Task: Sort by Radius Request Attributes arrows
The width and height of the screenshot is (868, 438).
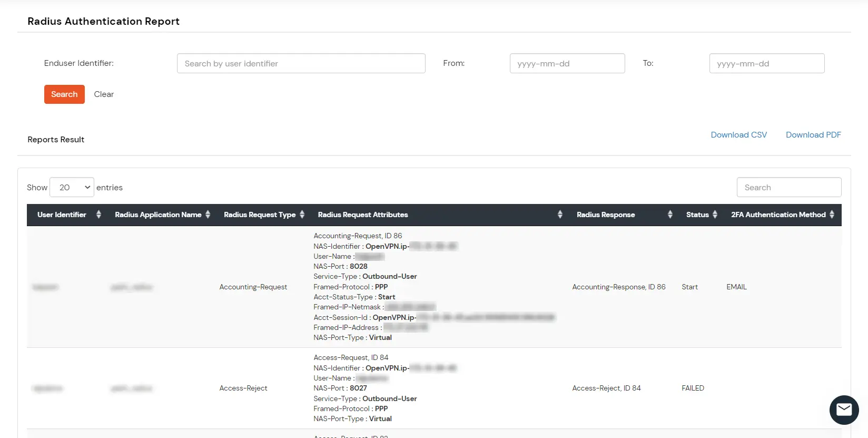Action: [560, 215]
